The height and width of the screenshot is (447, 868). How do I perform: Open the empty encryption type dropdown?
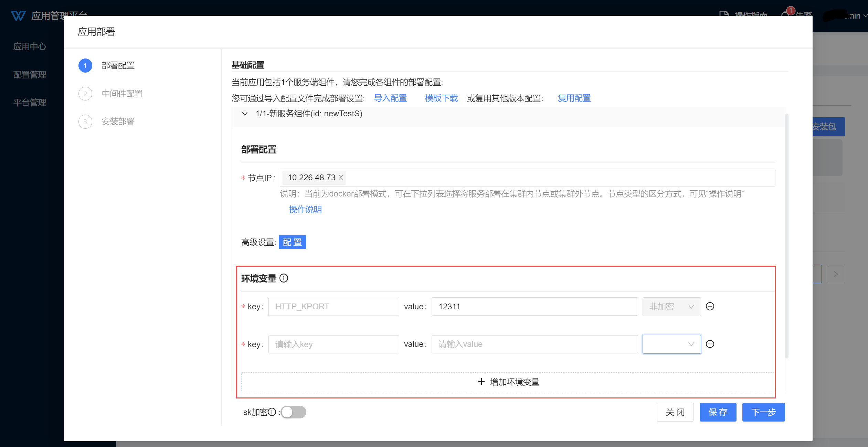click(x=671, y=344)
